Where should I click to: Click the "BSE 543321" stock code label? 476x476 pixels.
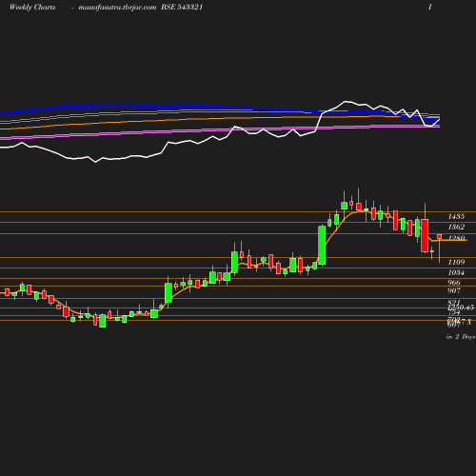click(x=182, y=7)
